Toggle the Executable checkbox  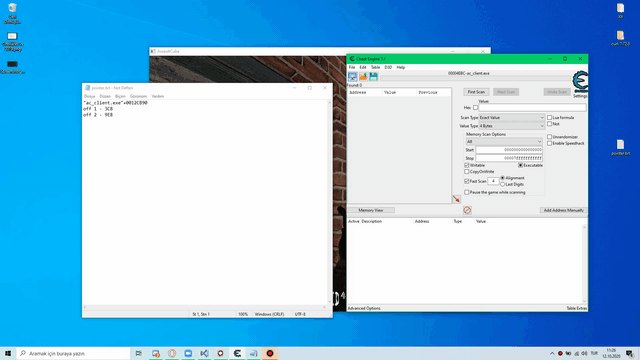pos(520,165)
